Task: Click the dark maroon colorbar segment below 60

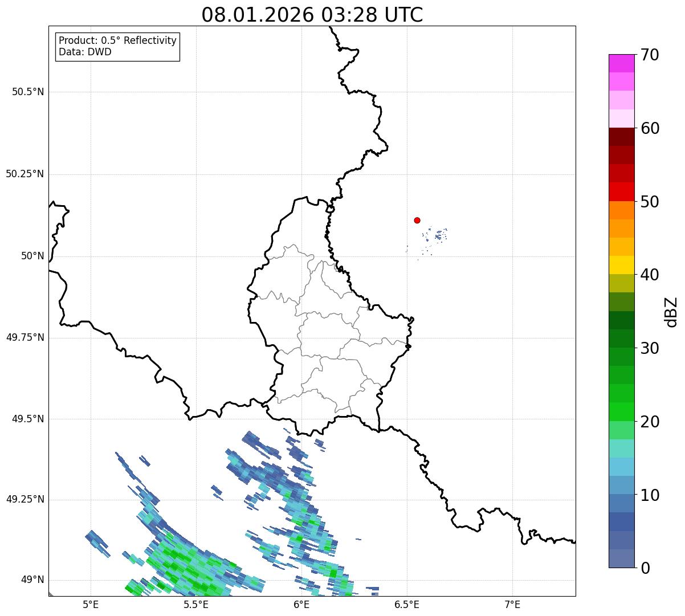Action: [x=621, y=137]
